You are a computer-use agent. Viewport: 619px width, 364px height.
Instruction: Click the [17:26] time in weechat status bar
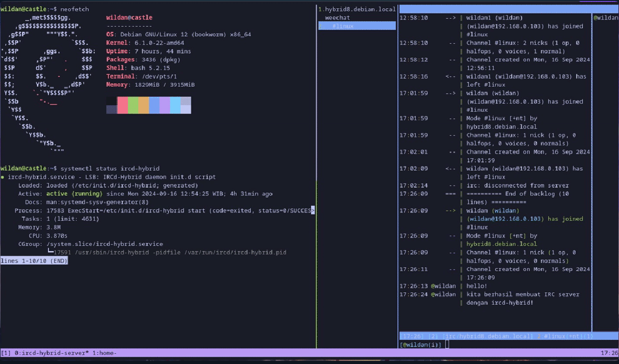click(412, 336)
